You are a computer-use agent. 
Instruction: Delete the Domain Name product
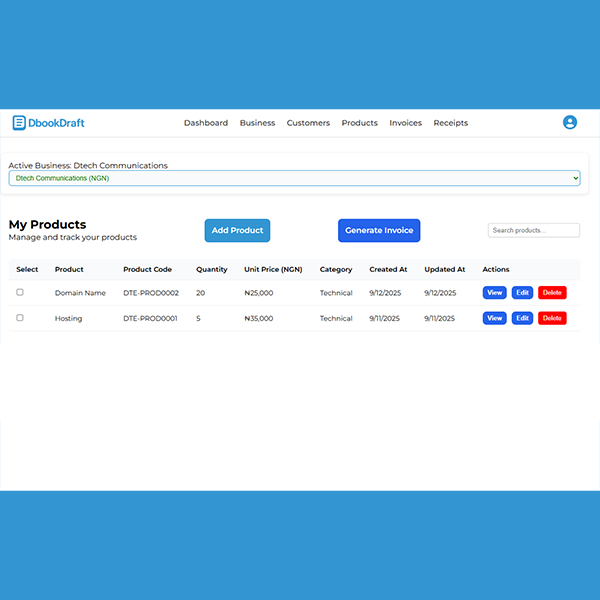point(552,293)
